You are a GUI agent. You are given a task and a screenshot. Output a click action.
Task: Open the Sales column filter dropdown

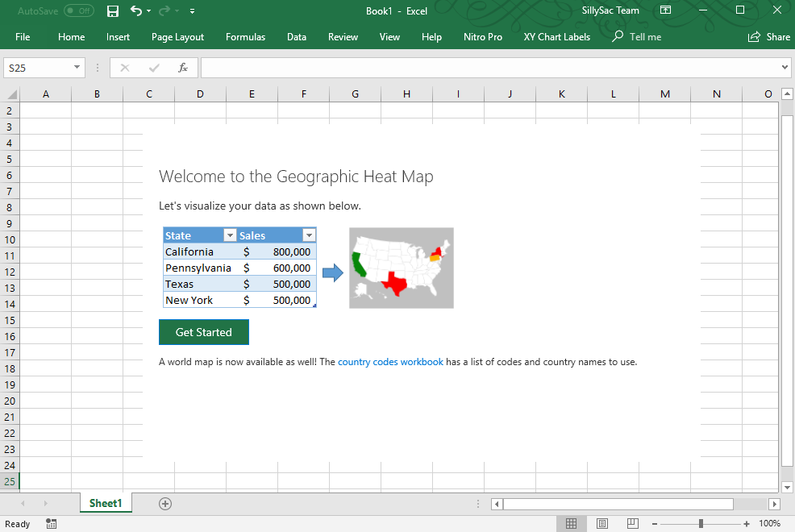pos(308,235)
